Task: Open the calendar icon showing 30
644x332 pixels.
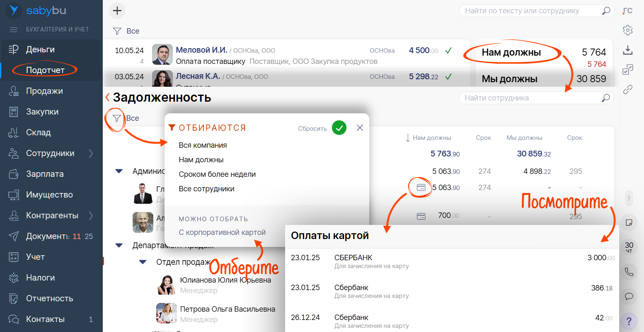Action: [x=629, y=247]
